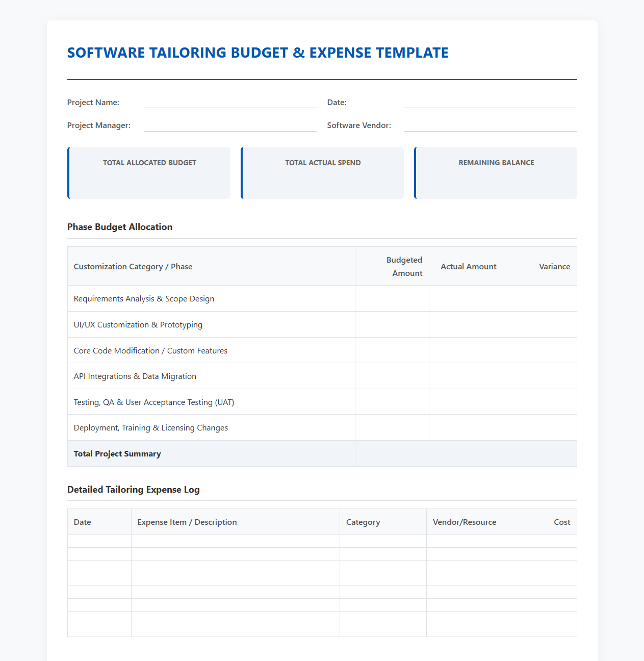The height and width of the screenshot is (661, 644).
Task: Click the 'Software Vendor:' label
Action: pyautogui.click(x=359, y=125)
